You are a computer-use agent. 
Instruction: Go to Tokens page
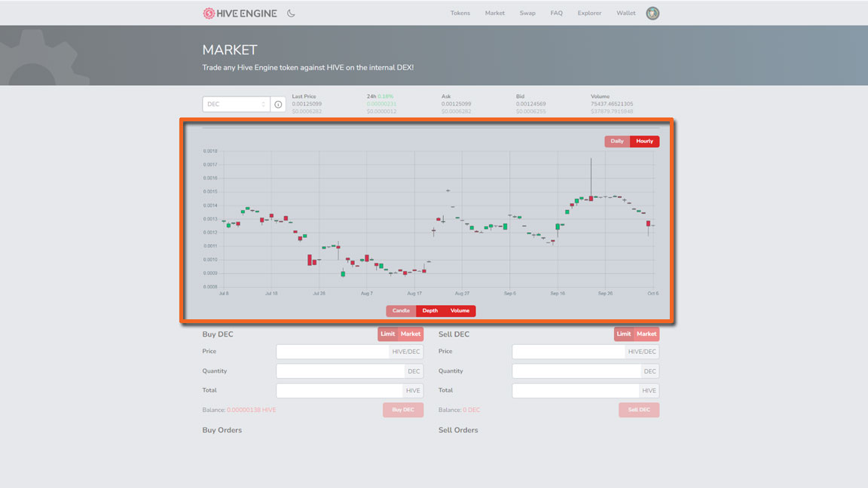[x=460, y=14]
